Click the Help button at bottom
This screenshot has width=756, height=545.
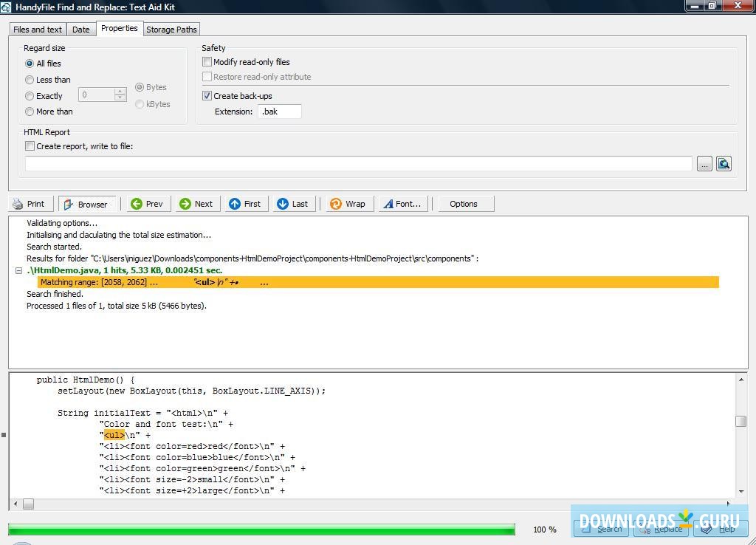pyautogui.click(x=721, y=529)
